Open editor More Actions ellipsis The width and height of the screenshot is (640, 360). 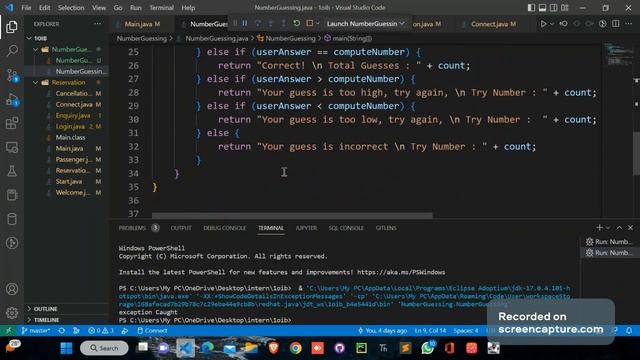pos(629,24)
